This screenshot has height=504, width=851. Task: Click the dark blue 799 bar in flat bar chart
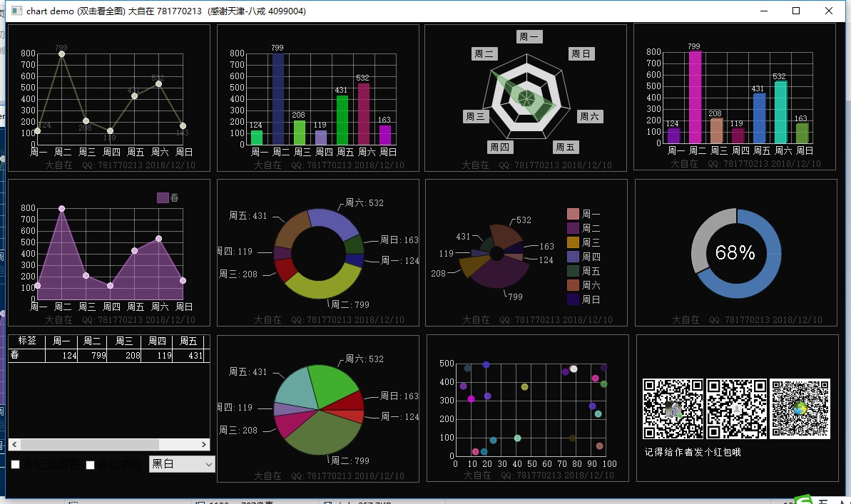pos(278,99)
